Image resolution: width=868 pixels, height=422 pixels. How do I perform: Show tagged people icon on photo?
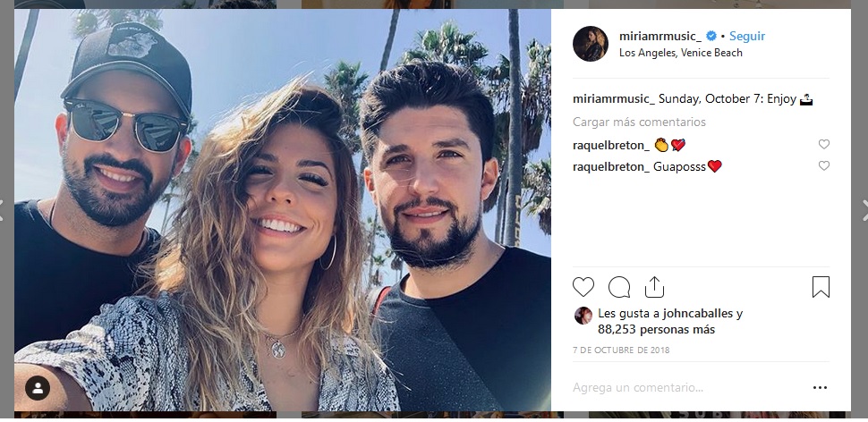tap(38, 388)
